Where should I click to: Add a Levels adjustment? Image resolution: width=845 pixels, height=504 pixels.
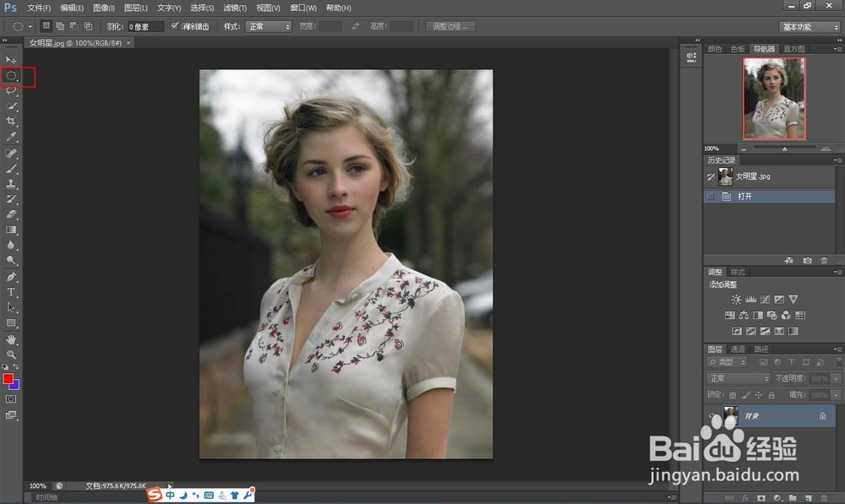click(750, 300)
